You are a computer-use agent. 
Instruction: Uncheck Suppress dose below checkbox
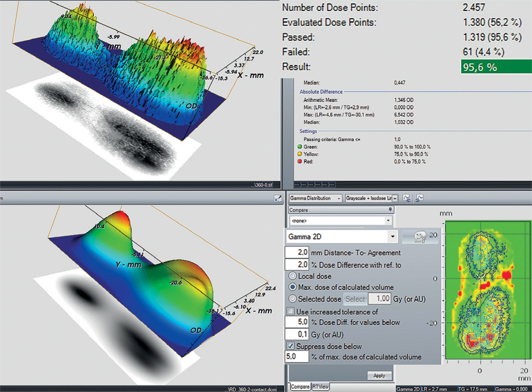290,346
